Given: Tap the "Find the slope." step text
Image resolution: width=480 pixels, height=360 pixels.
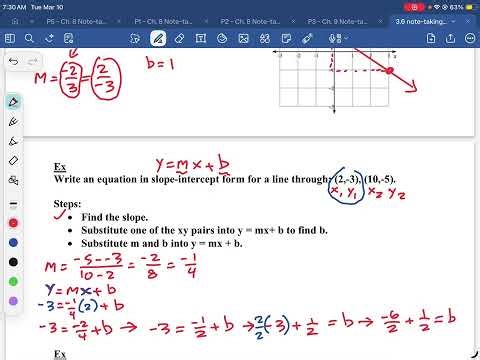Looking at the screenshot, I should (x=114, y=217).
